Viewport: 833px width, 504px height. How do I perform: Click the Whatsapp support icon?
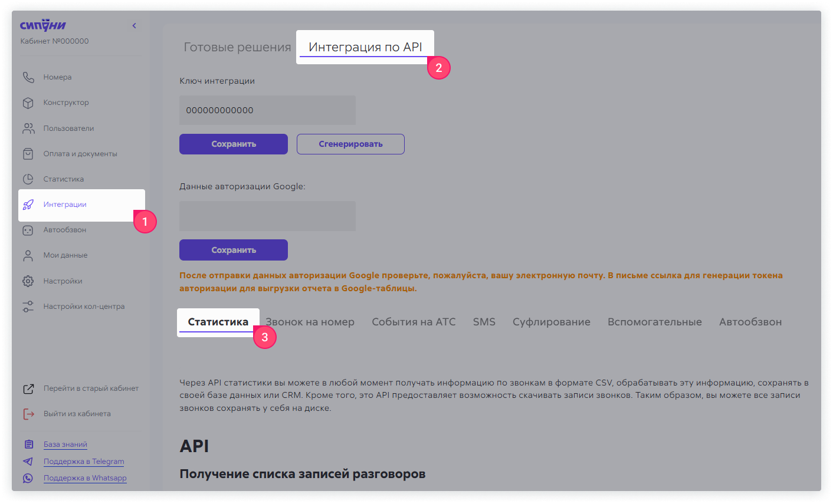click(x=27, y=478)
